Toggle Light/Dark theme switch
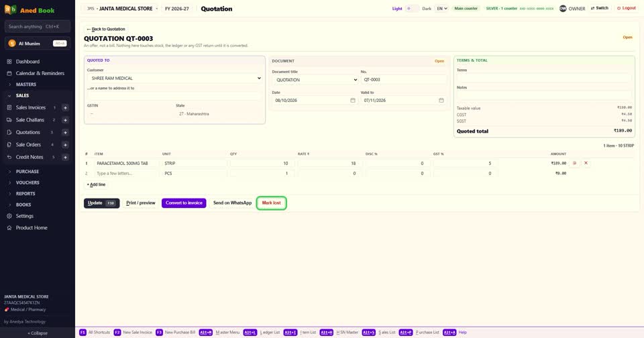The width and height of the screenshot is (644, 338). click(412, 8)
